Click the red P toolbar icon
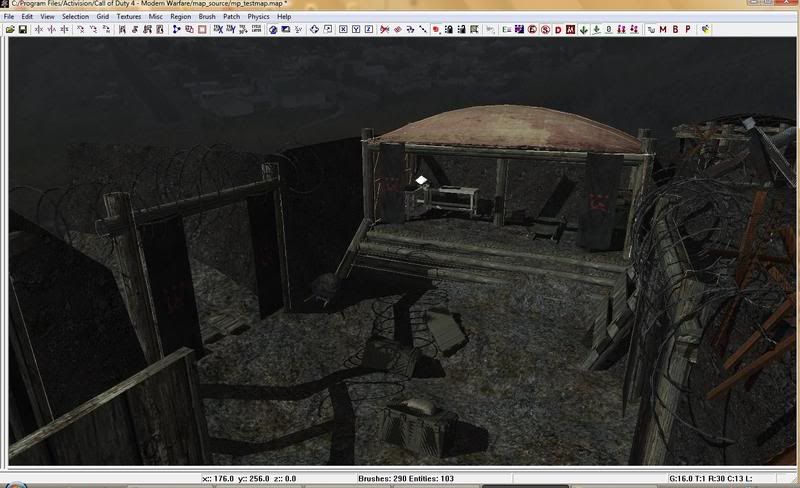Screen dimensions: 800x488 pos(687,30)
